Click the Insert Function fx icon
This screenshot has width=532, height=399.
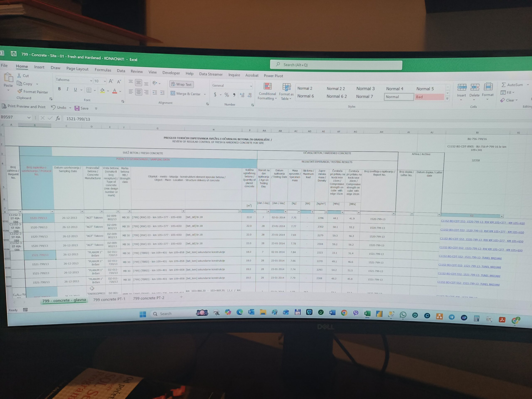click(58, 118)
